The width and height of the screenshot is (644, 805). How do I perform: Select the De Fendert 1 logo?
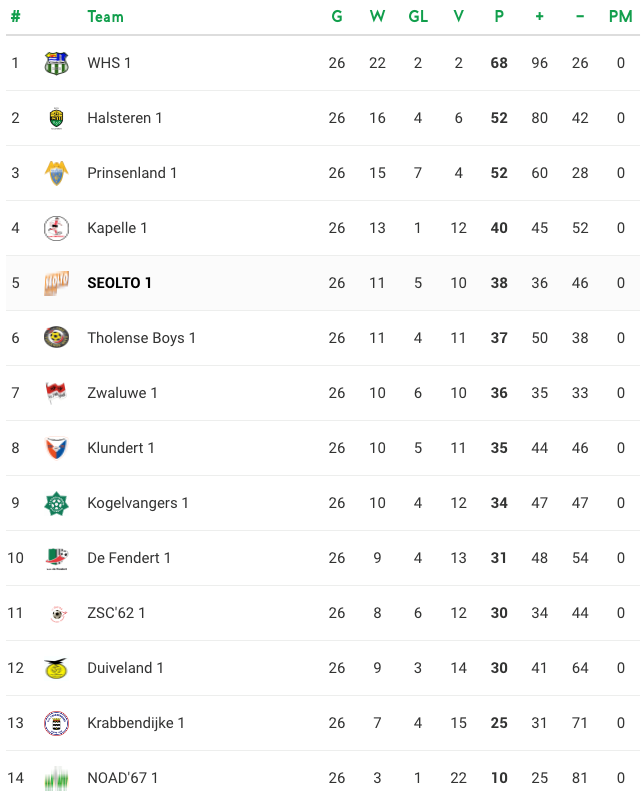(x=56, y=559)
